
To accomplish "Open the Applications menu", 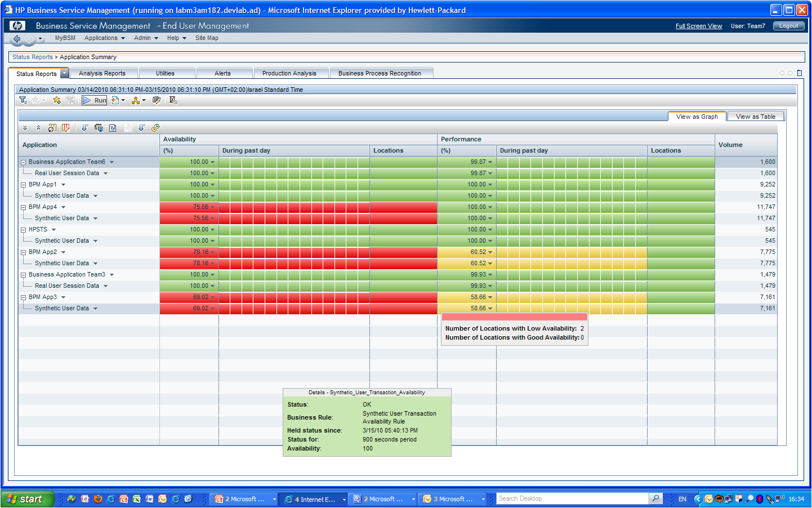I will tap(104, 38).
